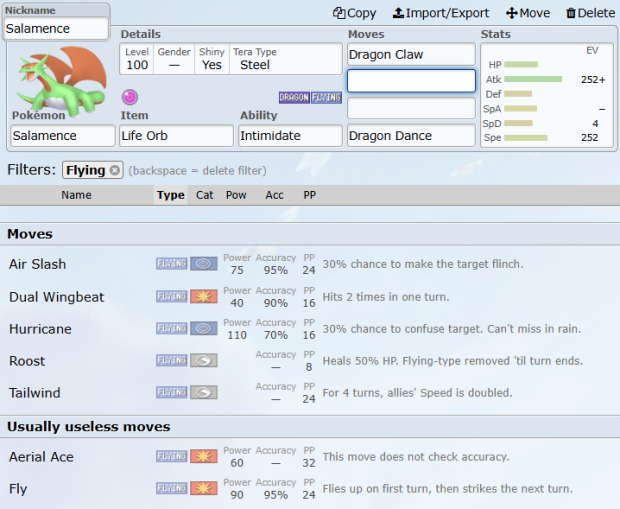Sort the moves by Name column

(76, 195)
